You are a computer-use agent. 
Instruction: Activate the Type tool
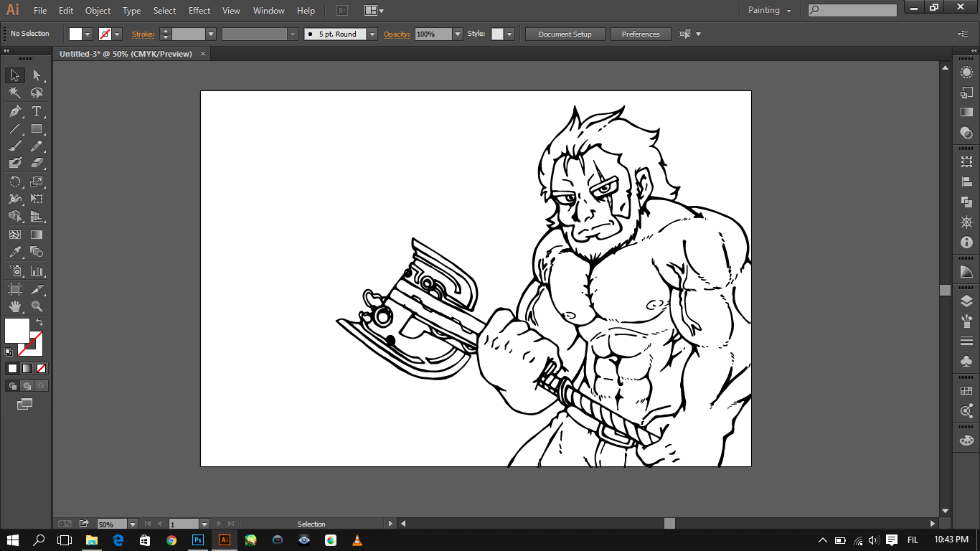coord(37,111)
